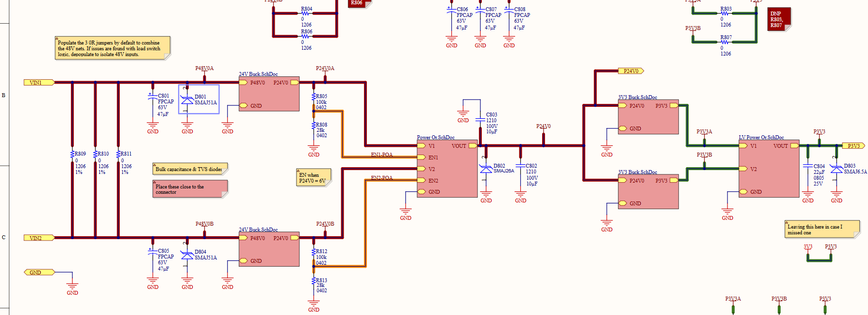Select capacitor C808 symbol
Screen dimensions: 868x315
point(509,12)
